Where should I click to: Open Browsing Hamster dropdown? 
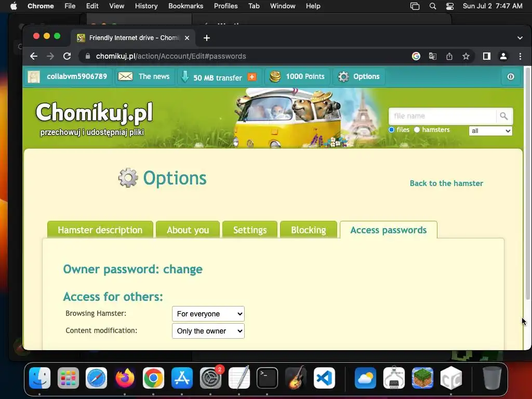208,314
